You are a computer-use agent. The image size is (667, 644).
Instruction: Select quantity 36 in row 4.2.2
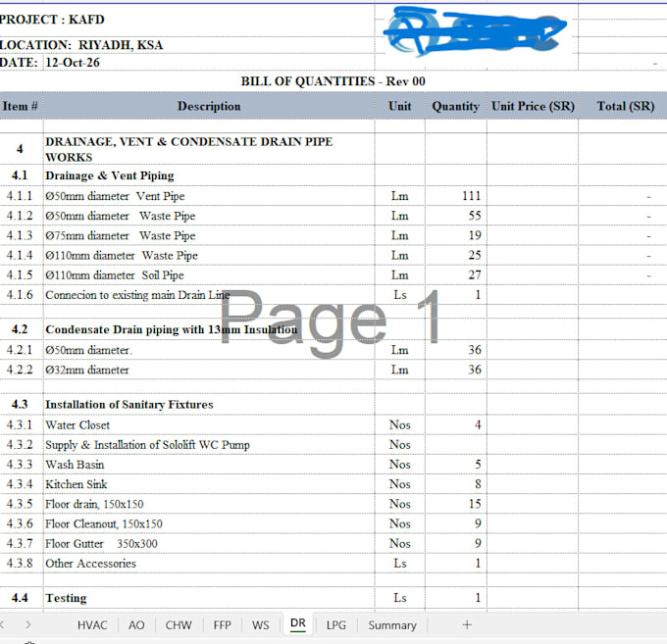[x=455, y=370]
